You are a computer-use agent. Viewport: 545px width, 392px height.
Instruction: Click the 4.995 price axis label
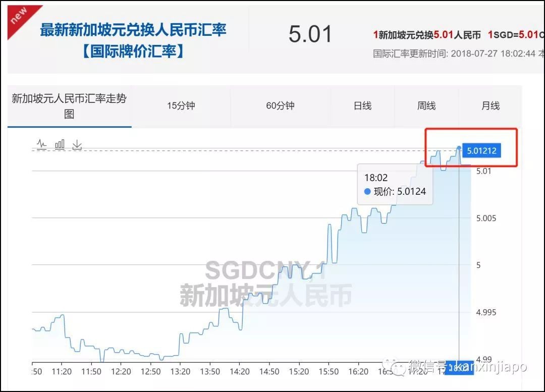pyautogui.click(x=485, y=312)
